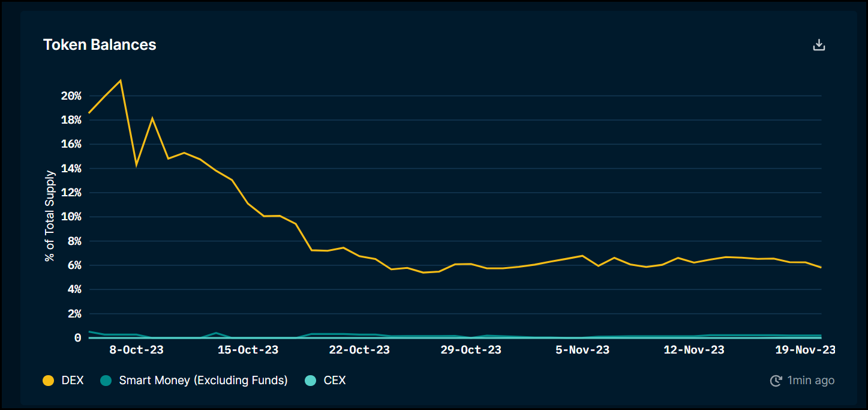The image size is (868, 410).
Task: Click the '% of Total Supply' axis title
Action: point(50,216)
